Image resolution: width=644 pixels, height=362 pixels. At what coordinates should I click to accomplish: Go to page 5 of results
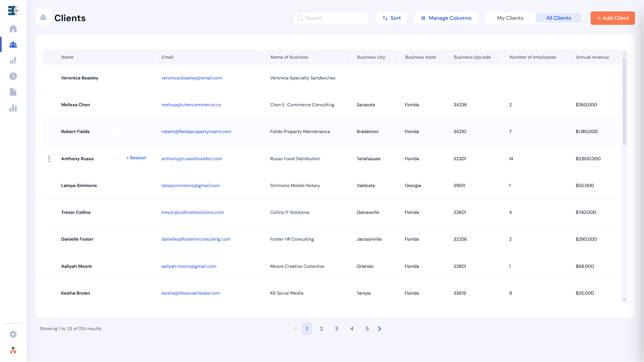pyautogui.click(x=367, y=329)
